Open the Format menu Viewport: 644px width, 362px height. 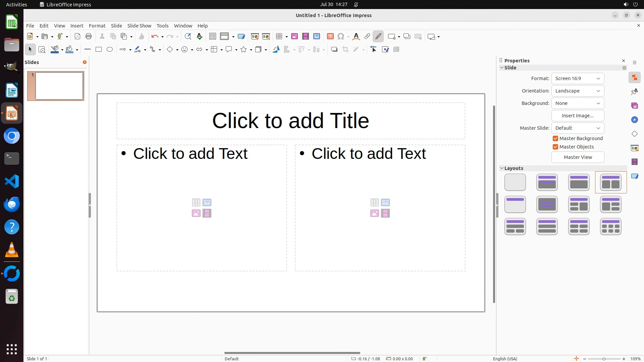[x=97, y=26]
